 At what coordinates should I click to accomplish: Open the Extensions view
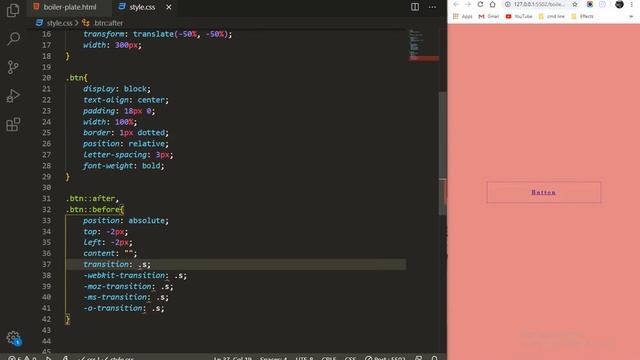[13, 124]
